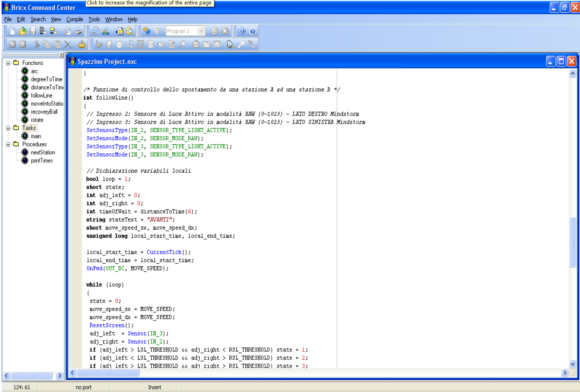
Task: Collapse the Functions tree node
Action: point(8,63)
